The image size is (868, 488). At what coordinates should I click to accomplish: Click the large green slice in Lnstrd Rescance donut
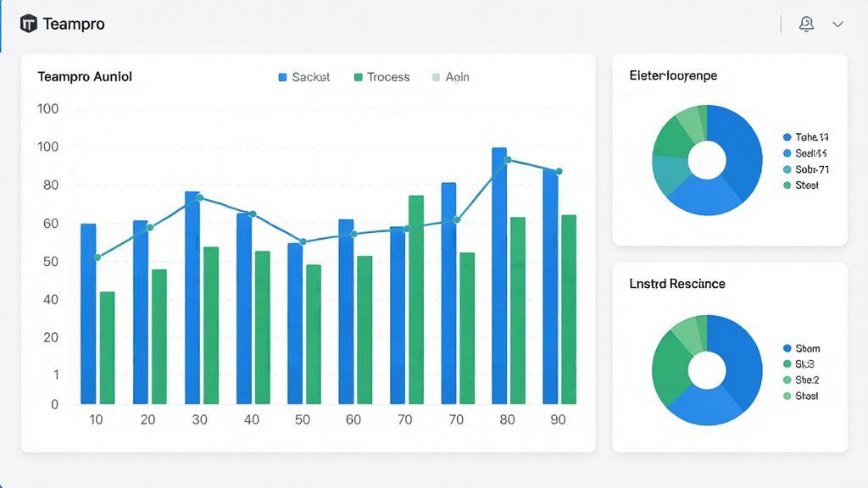(670, 368)
